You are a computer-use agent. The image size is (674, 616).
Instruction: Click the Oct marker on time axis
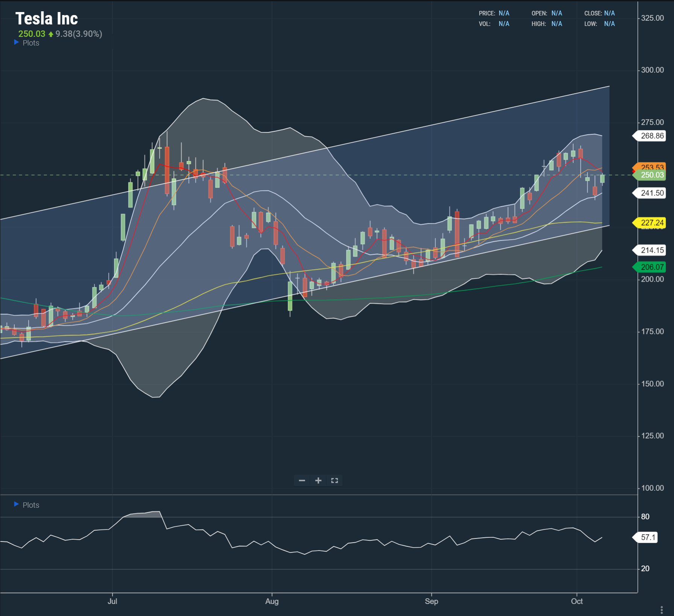[x=577, y=601]
